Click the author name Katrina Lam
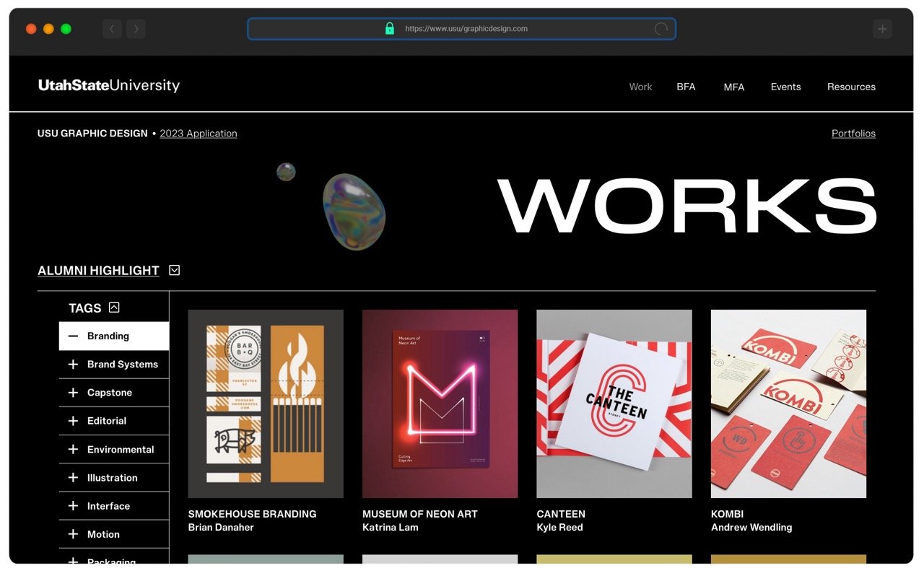 click(x=390, y=528)
